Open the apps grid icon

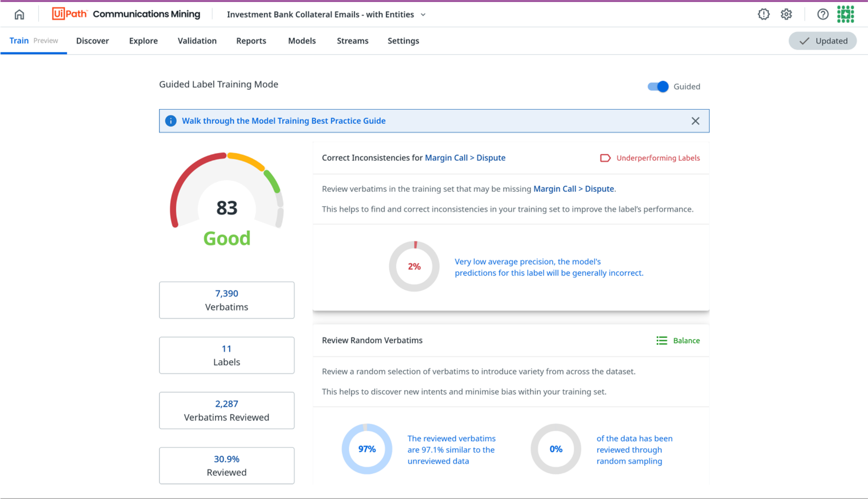coord(846,14)
